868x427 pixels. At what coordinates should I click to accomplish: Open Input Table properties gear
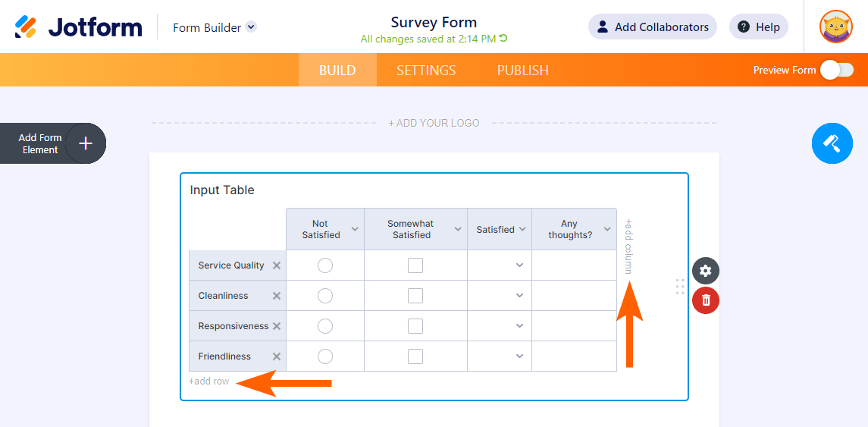click(706, 271)
